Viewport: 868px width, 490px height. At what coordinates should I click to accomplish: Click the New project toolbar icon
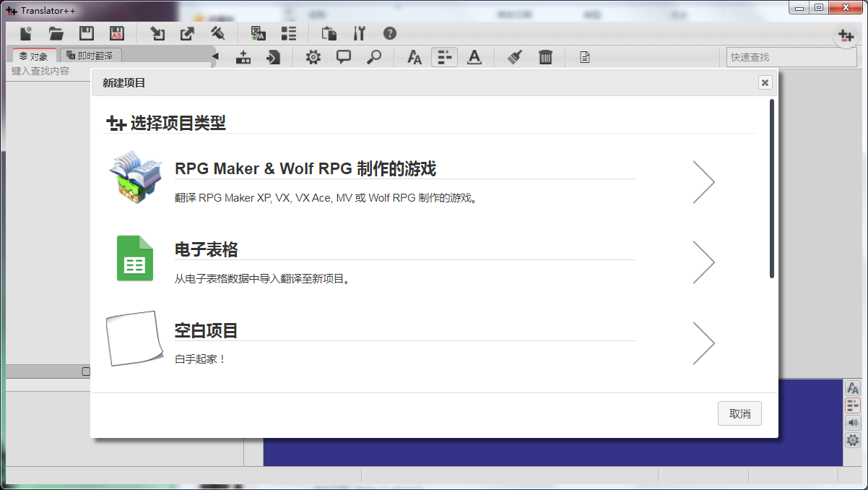click(26, 33)
